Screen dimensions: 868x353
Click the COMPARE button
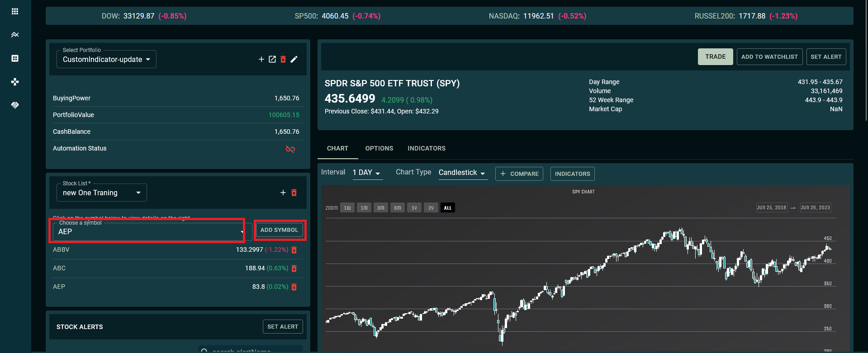(x=519, y=174)
